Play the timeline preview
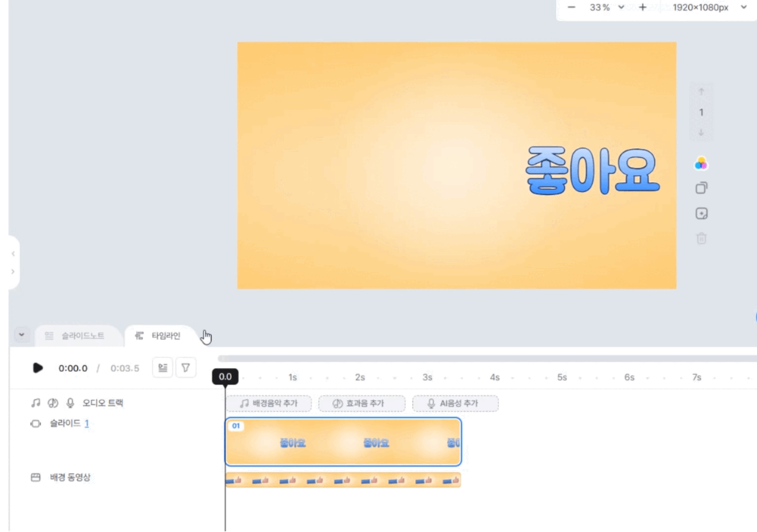The height and width of the screenshot is (532, 757). point(37,368)
